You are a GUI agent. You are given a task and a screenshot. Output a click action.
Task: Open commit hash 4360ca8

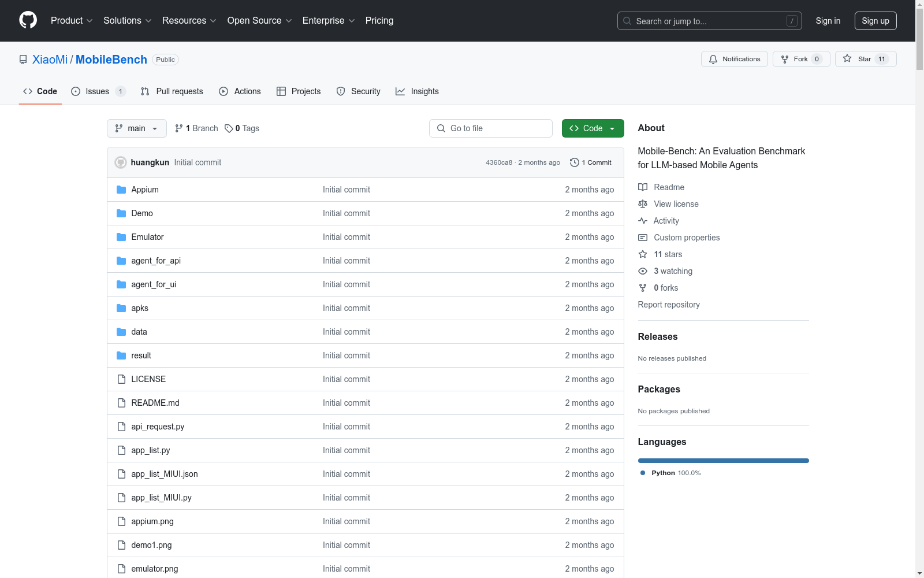(499, 162)
